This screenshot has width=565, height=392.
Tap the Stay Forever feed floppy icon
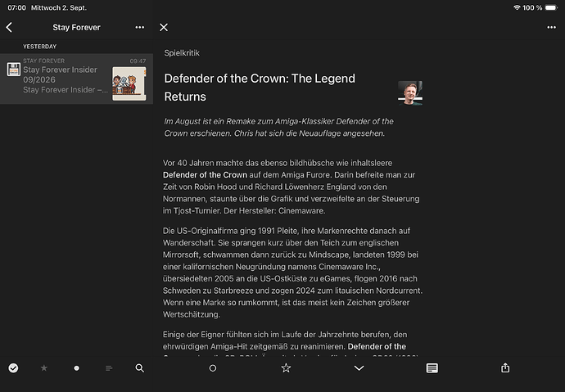click(14, 70)
